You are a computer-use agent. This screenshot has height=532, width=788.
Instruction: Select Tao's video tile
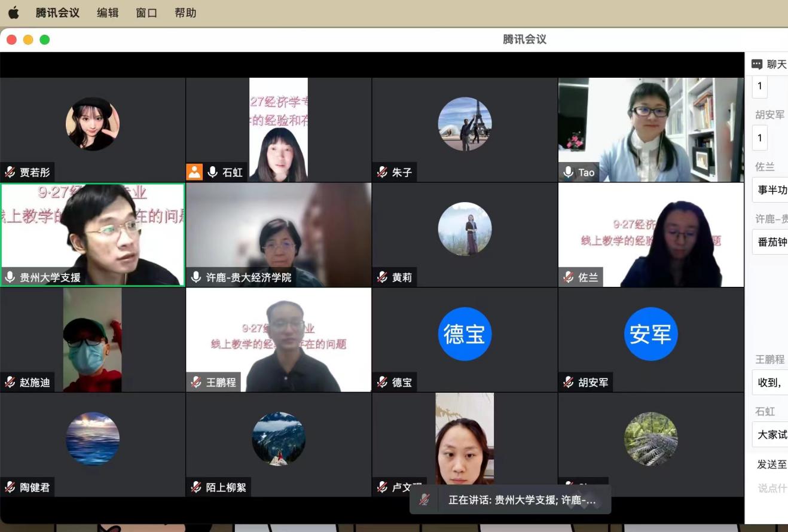(x=651, y=130)
